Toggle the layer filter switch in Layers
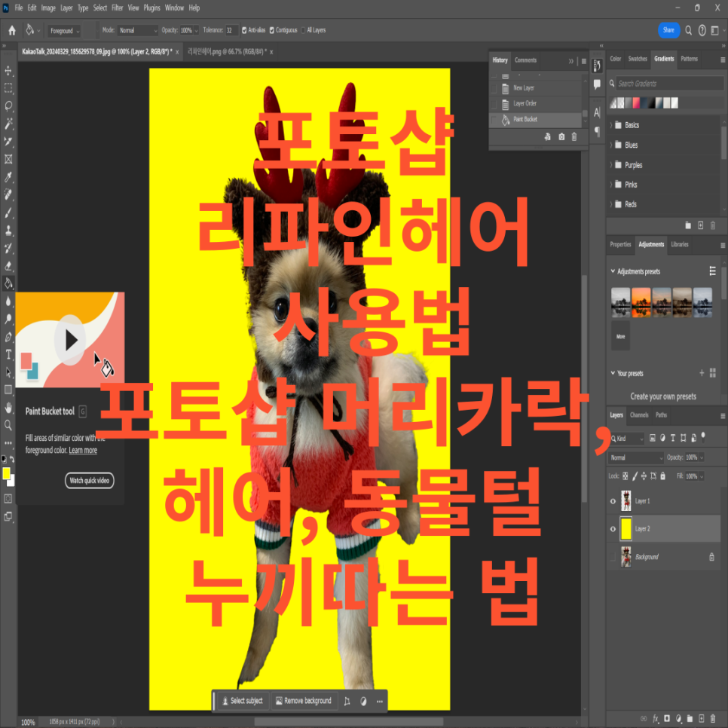 point(703,436)
